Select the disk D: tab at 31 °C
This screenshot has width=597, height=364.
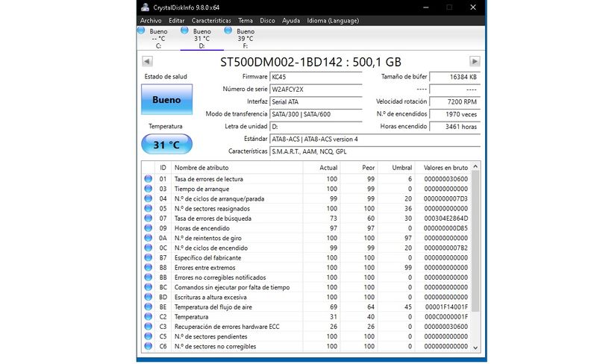(201, 38)
